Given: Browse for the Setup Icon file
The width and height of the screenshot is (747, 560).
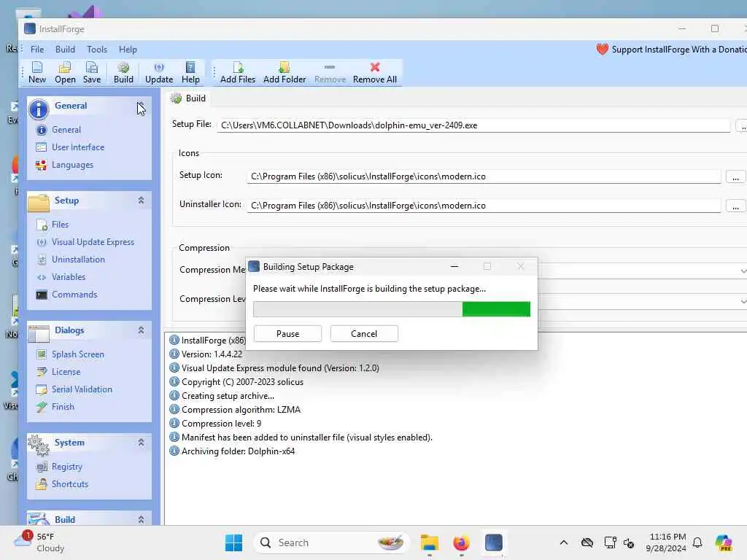Looking at the screenshot, I should 735,177.
